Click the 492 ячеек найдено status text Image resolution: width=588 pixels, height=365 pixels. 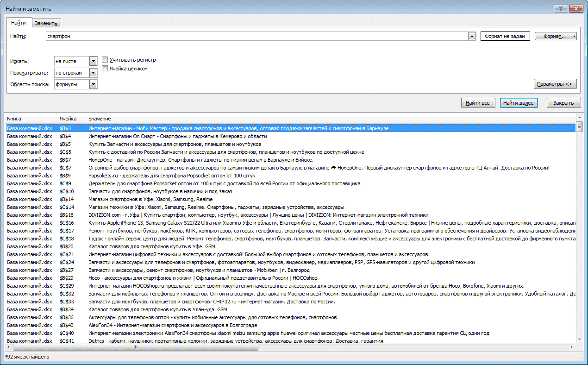click(x=27, y=357)
